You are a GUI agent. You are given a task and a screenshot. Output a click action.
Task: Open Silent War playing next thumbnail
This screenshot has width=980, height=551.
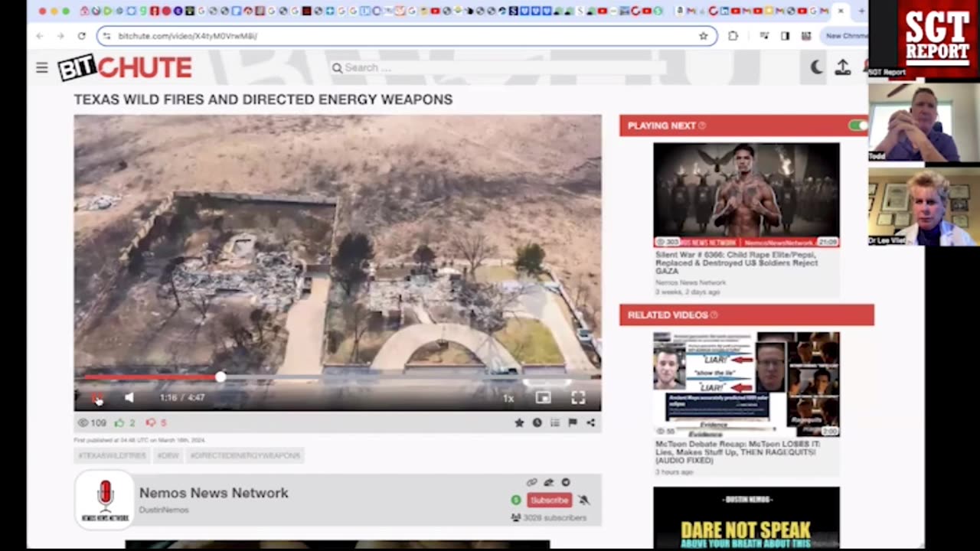[746, 195]
